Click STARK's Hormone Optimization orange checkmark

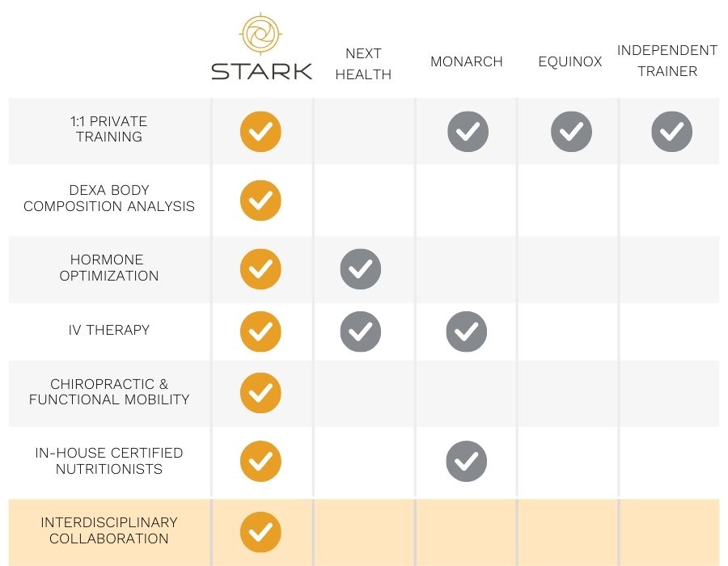260,269
